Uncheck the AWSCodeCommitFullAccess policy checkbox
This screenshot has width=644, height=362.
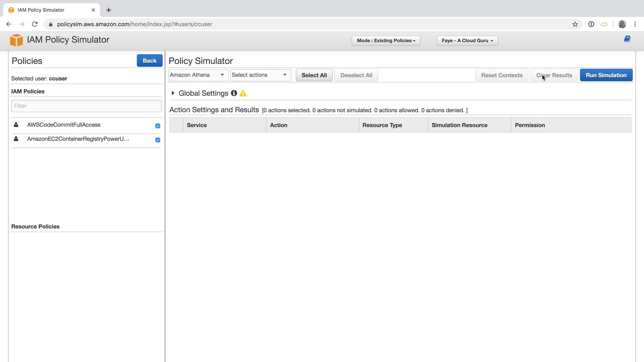[158, 126]
